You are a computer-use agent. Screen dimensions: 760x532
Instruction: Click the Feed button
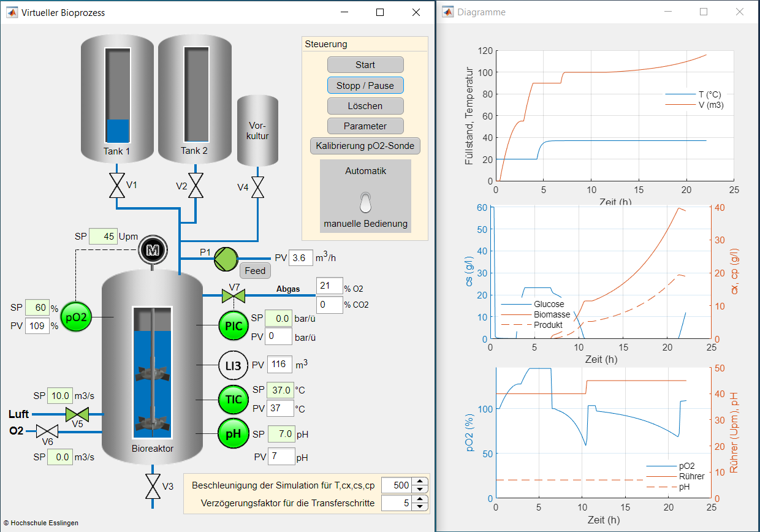(x=255, y=271)
